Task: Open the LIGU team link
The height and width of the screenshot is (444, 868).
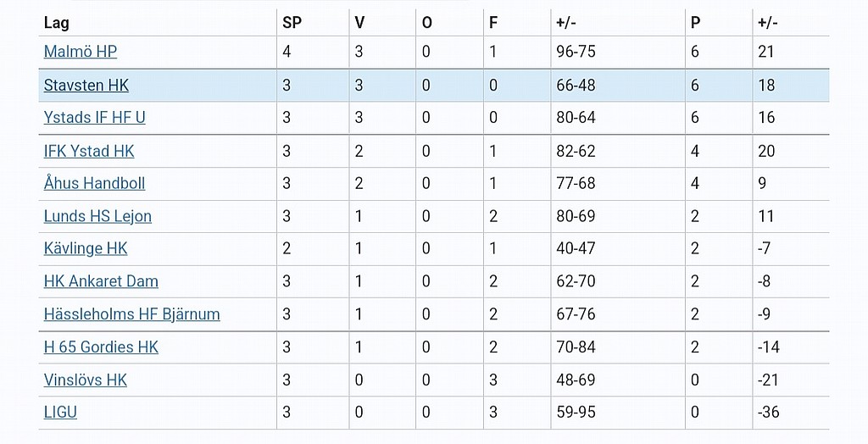Action: click(x=60, y=412)
